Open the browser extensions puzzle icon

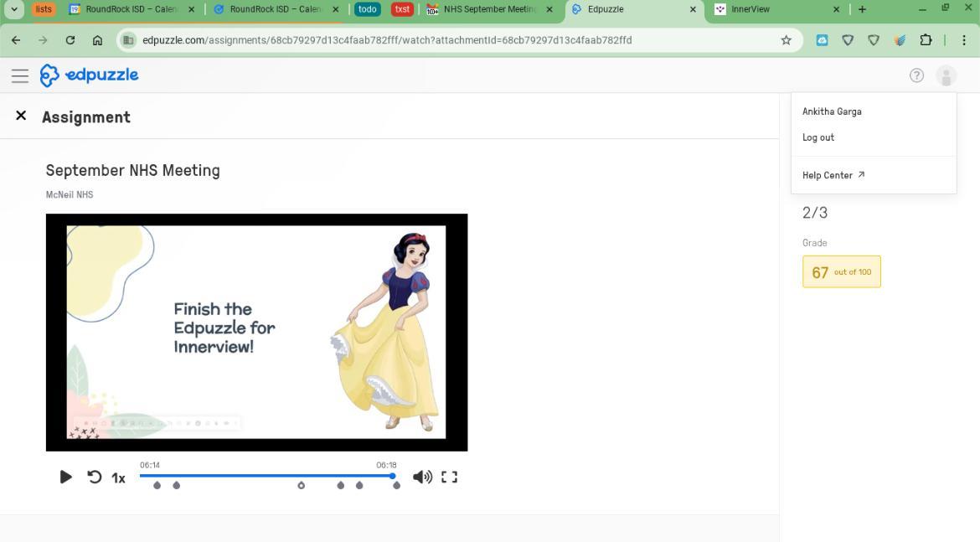(x=926, y=40)
